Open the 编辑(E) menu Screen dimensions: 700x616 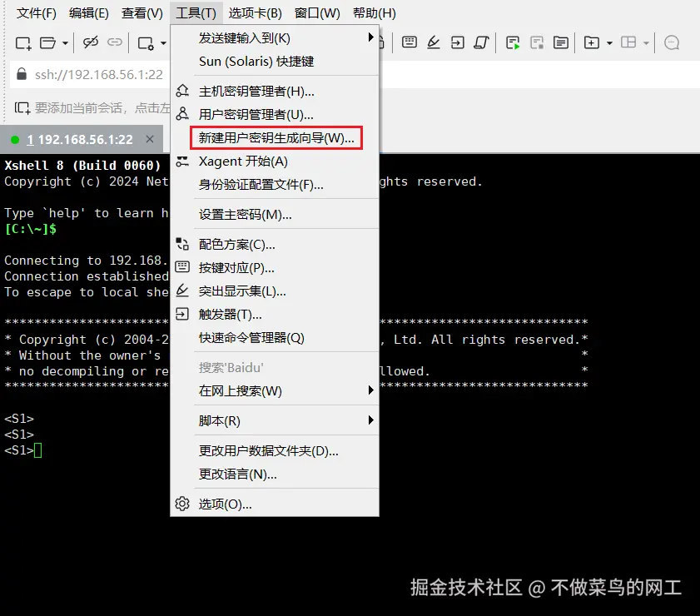coord(89,13)
